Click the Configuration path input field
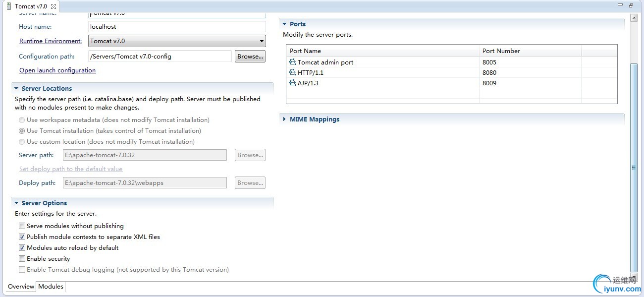This screenshot has height=297, width=644. [x=160, y=57]
